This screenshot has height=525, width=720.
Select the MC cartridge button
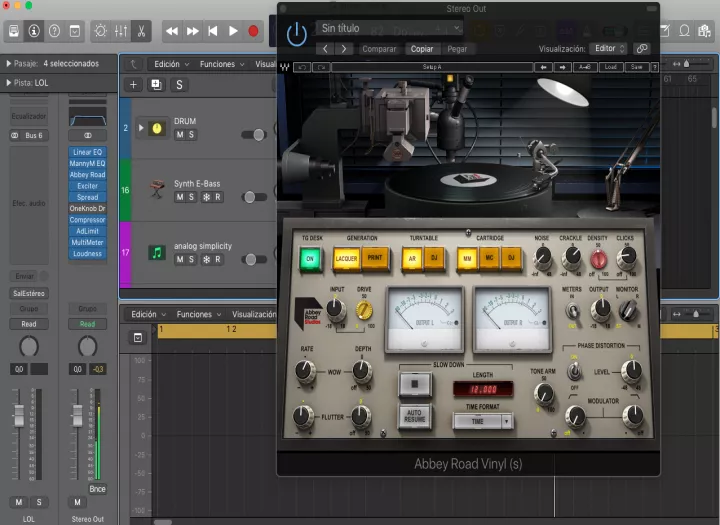489,258
